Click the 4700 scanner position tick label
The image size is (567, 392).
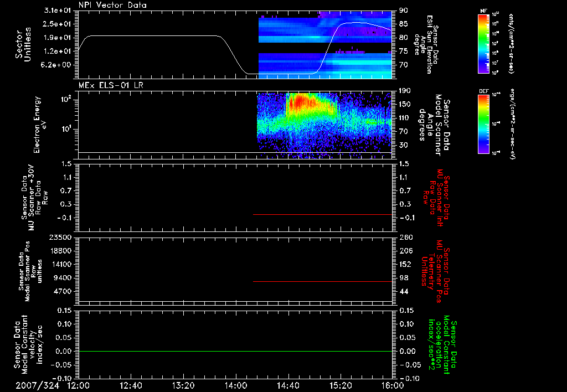pyautogui.click(x=62, y=291)
